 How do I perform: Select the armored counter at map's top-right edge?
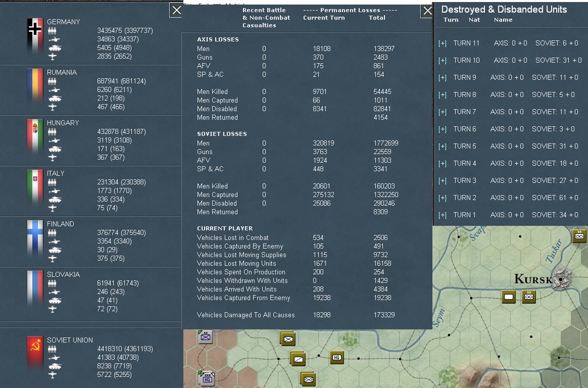coord(579,236)
